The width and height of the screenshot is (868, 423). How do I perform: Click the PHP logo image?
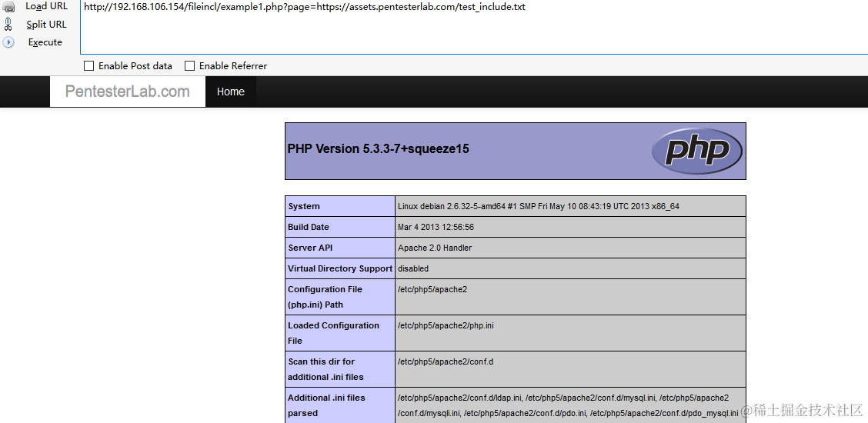click(x=697, y=151)
